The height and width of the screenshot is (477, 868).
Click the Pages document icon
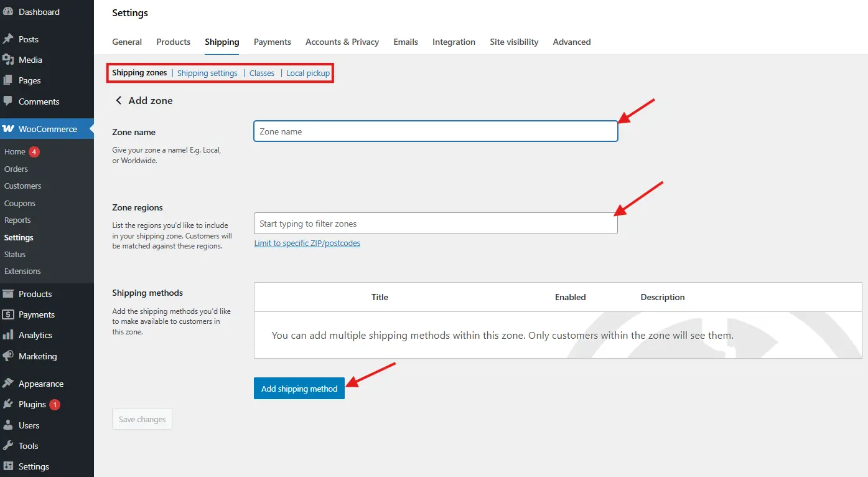pos(8,80)
